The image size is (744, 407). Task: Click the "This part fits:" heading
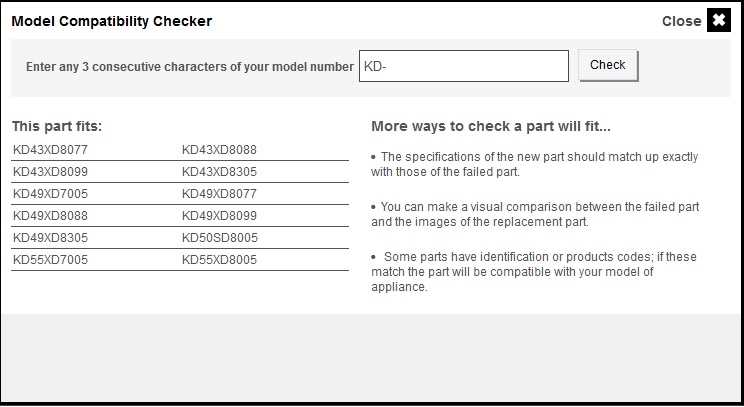57,127
